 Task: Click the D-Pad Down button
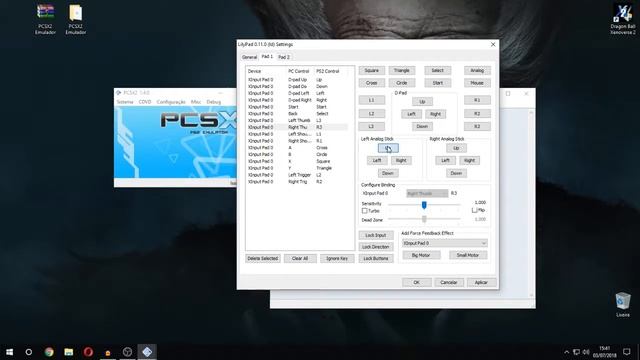[422, 127]
